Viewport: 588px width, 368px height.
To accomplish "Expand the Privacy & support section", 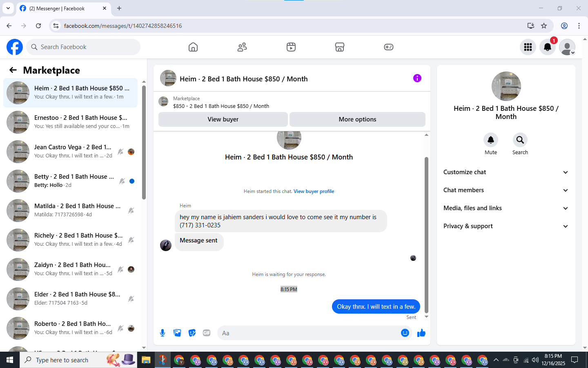I will (506, 226).
